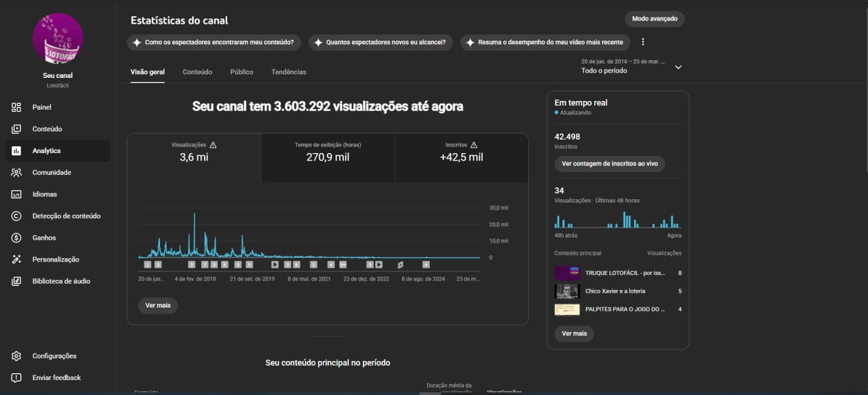Open TRUQUE LOTOFÁCIL video thumbnail
The image size is (868, 395).
[567, 273]
